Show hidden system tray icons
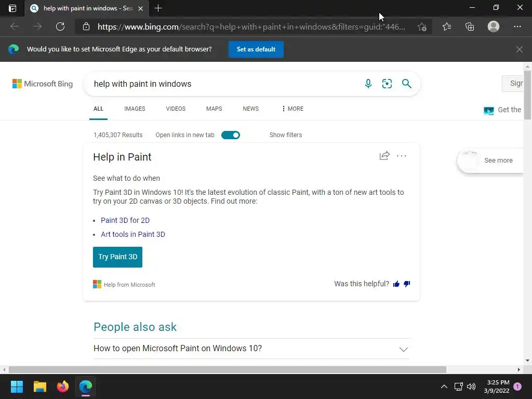Viewport: 532px width, 399px height. point(444,387)
